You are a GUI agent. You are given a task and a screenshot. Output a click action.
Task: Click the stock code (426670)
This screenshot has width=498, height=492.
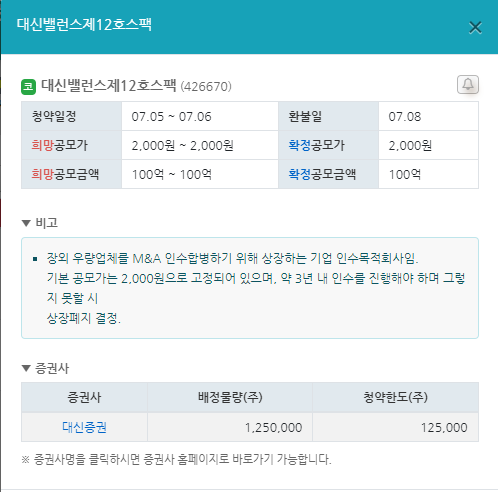tap(206, 87)
